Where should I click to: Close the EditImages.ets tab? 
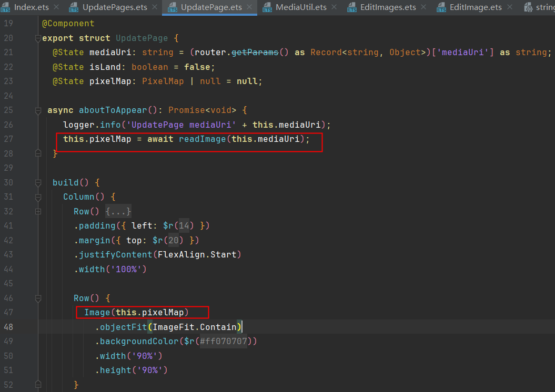click(x=422, y=7)
